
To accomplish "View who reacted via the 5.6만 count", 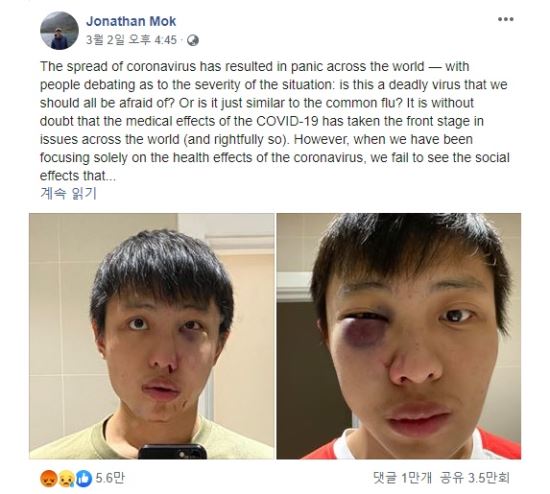I will click(x=110, y=478).
